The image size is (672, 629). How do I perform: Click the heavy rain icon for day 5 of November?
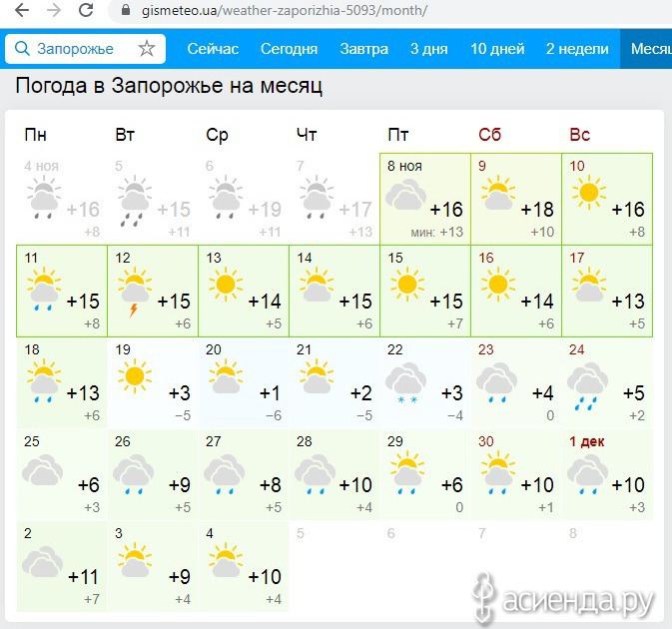point(135,200)
